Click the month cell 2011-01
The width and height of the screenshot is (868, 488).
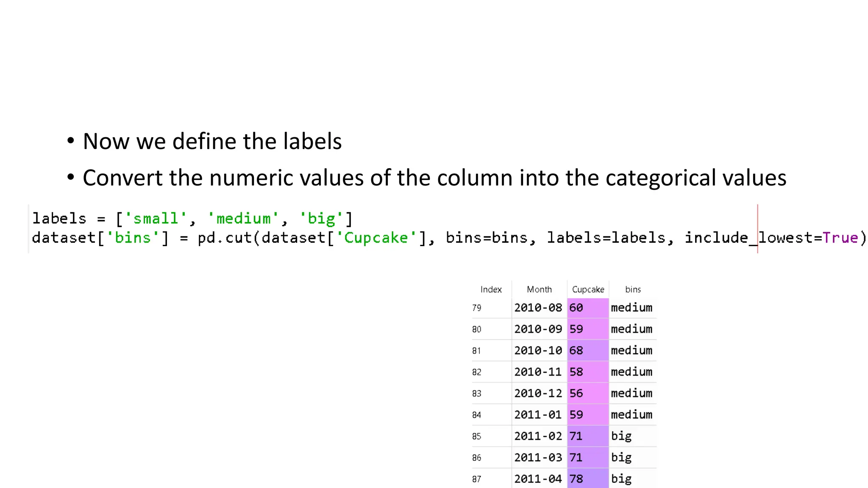point(538,415)
